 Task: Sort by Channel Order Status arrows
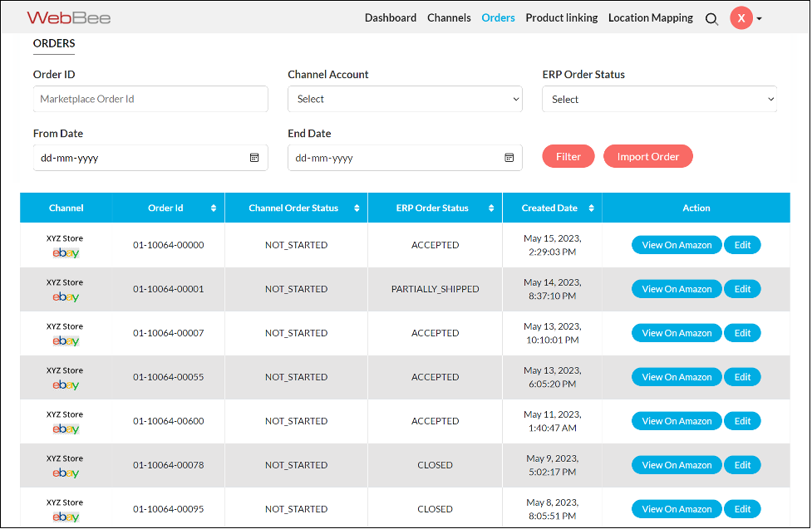(x=357, y=208)
